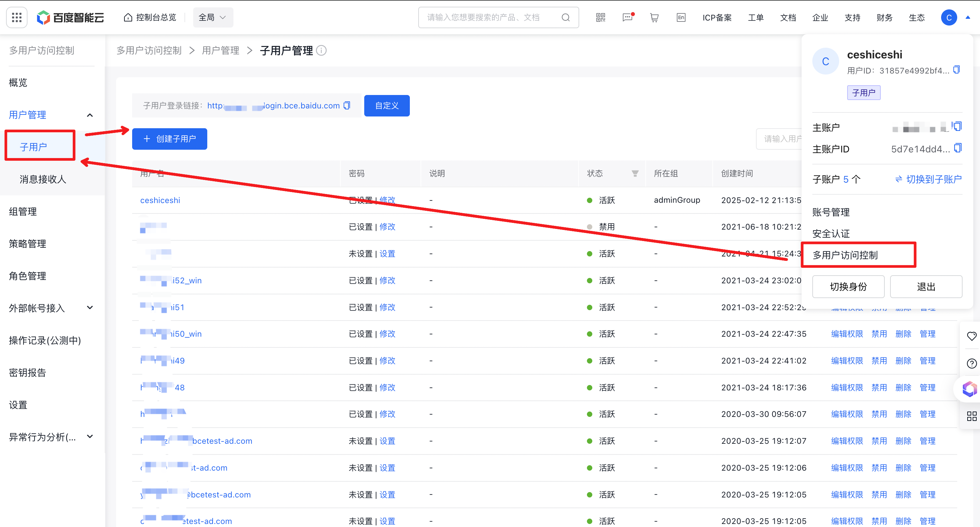The width and height of the screenshot is (980, 527).
Task: Open 安全认证 in the account panel
Action: (831, 233)
